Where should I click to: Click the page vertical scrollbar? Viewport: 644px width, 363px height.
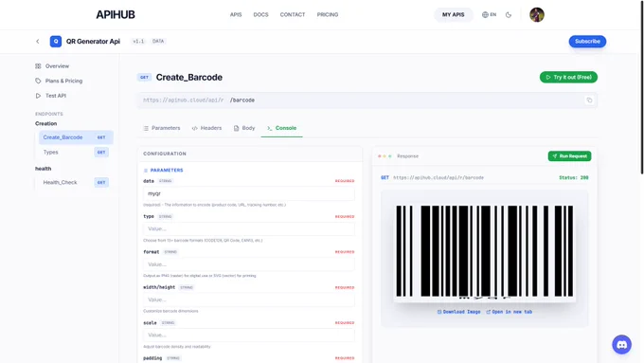coord(642,87)
